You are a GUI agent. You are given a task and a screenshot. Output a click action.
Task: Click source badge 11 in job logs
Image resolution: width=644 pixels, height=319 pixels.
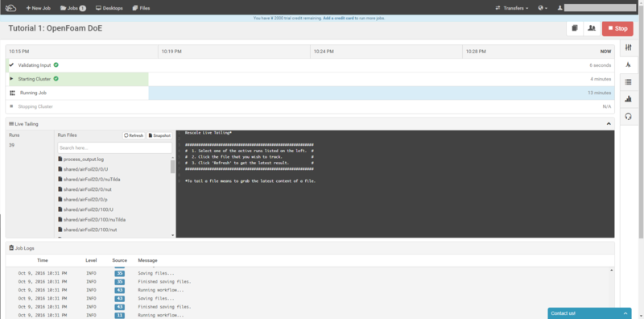(x=119, y=315)
